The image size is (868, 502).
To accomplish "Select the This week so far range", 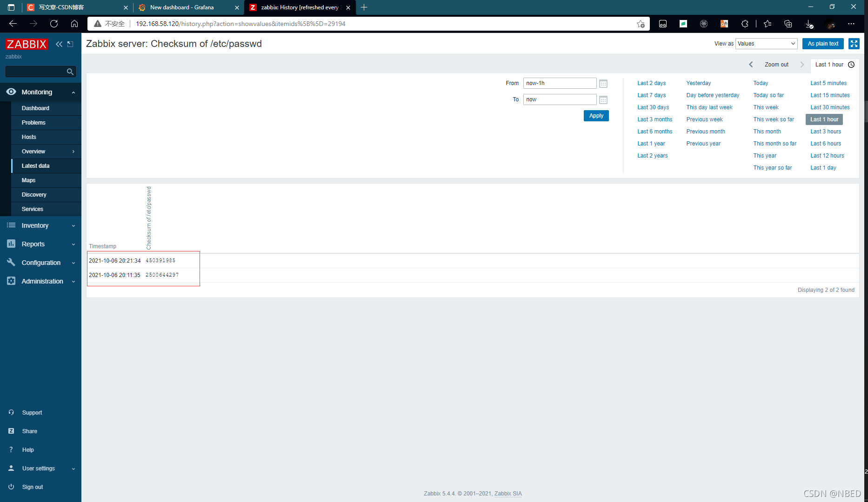I will coord(774,119).
